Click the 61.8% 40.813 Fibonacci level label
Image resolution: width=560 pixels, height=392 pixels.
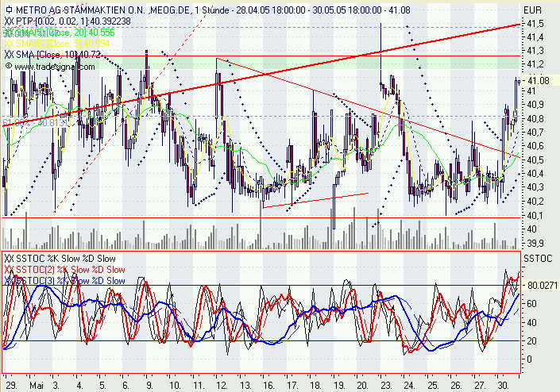coord(35,123)
